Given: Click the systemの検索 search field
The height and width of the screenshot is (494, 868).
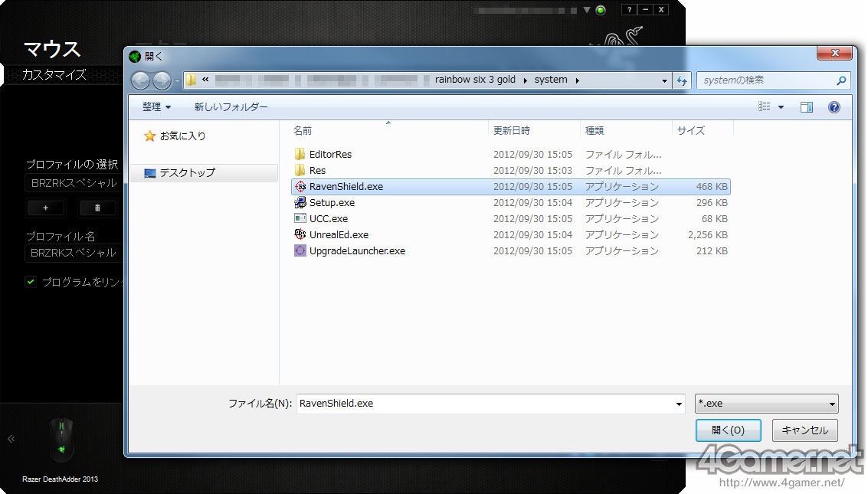Looking at the screenshot, I should (x=767, y=80).
